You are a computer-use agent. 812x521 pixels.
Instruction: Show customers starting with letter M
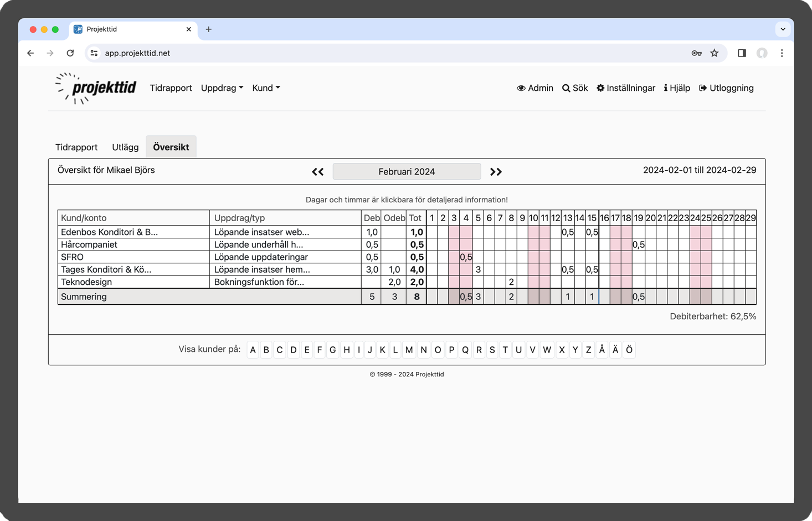tap(409, 350)
